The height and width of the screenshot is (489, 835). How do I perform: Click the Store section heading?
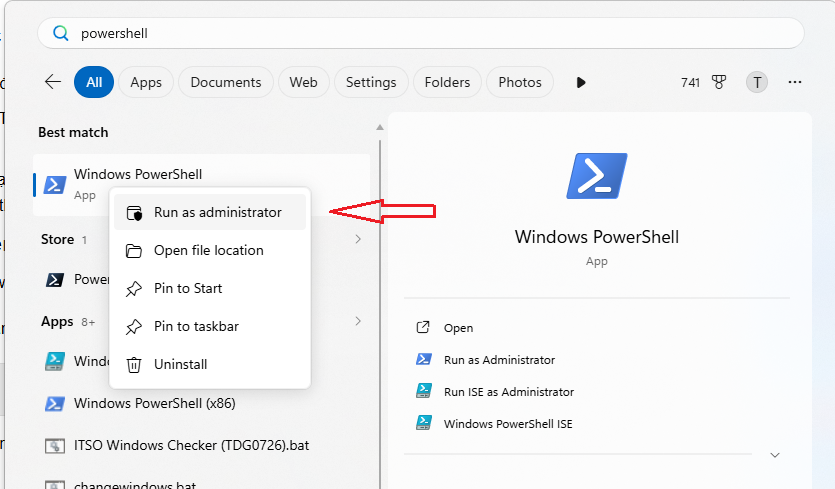(58, 240)
